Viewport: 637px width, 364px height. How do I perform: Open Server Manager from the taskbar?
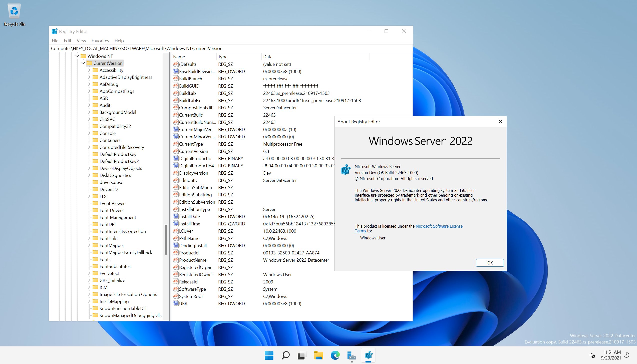[x=352, y=355]
